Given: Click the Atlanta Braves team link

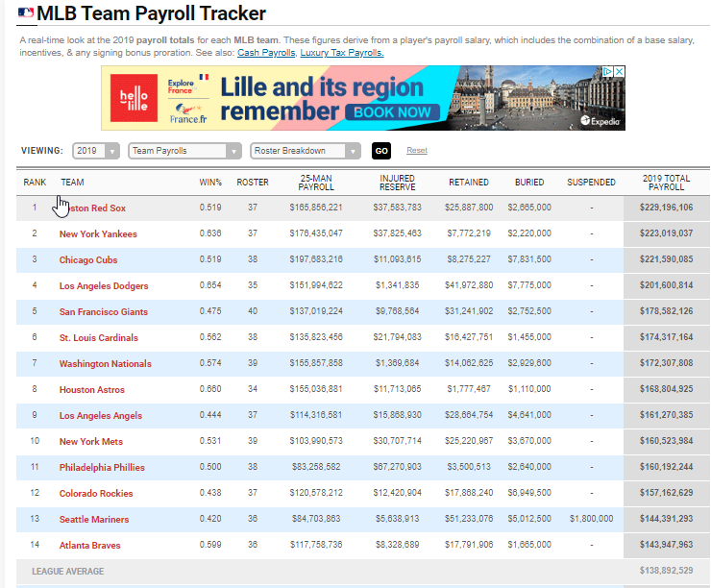Looking at the screenshot, I should [x=91, y=546].
